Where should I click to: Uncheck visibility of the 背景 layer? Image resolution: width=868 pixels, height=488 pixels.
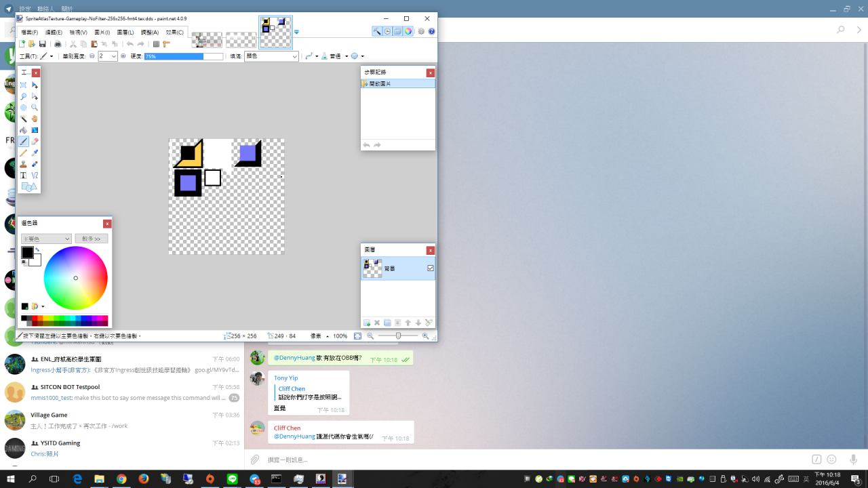click(430, 268)
